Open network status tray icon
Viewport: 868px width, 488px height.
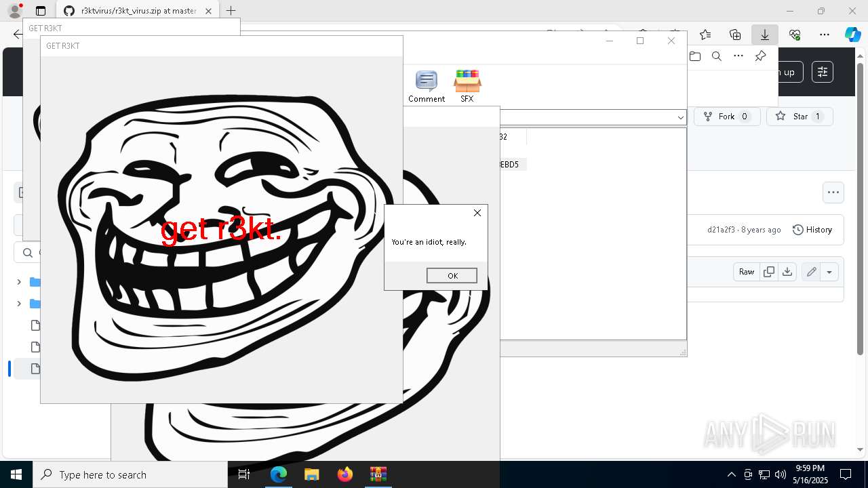[764, 474]
